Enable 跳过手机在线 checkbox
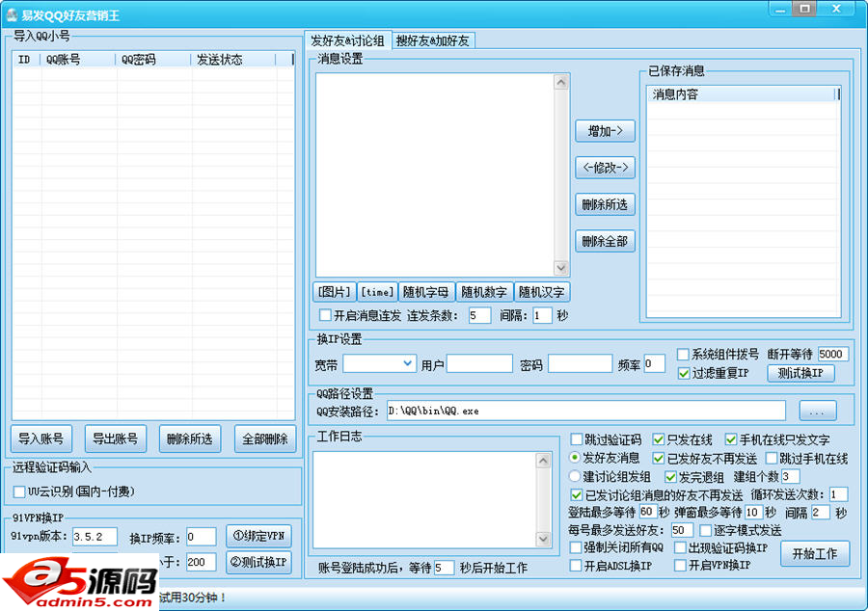Image resolution: width=868 pixels, height=611 pixels. click(x=772, y=459)
